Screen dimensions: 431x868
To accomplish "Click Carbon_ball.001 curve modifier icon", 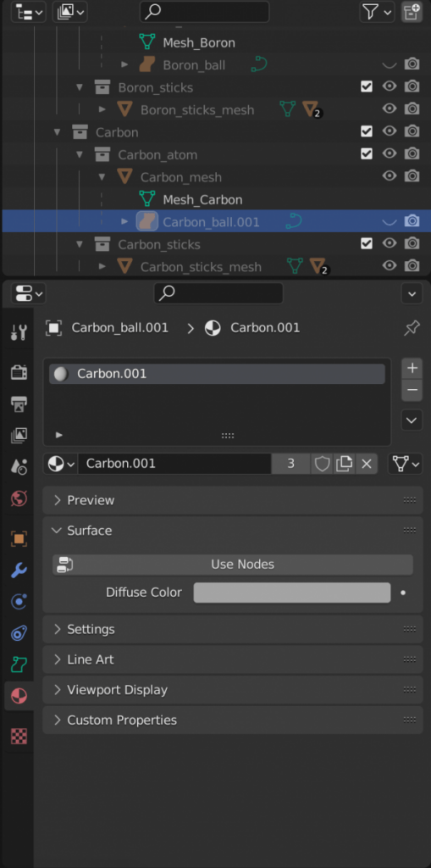I will point(293,221).
